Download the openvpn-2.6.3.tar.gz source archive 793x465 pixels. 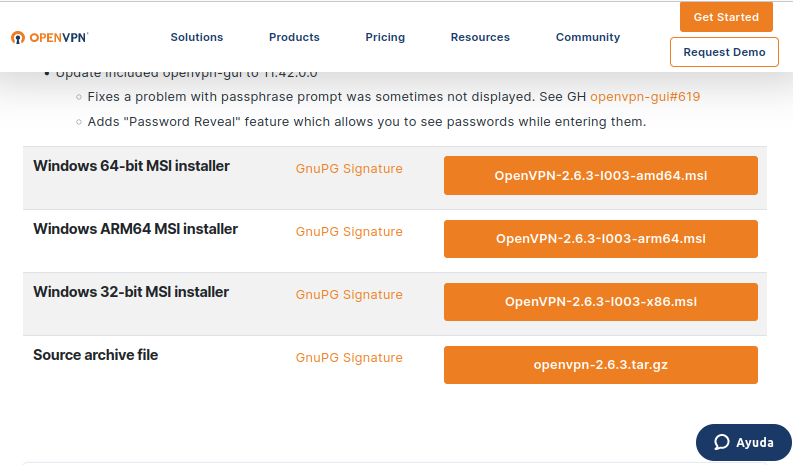[x=600, y=365]
